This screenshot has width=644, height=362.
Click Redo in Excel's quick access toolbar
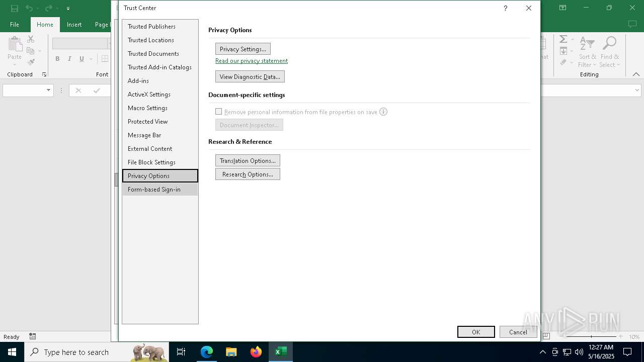48,8
